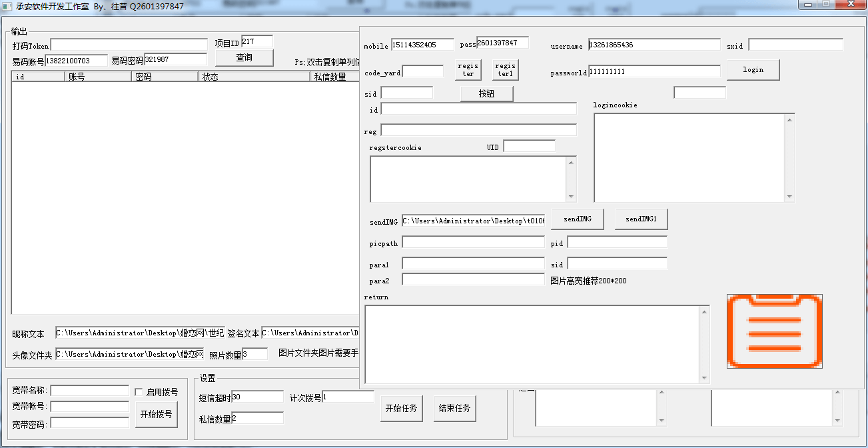Click the 账号 column header

pyautogui.click(x=98, y=77)
